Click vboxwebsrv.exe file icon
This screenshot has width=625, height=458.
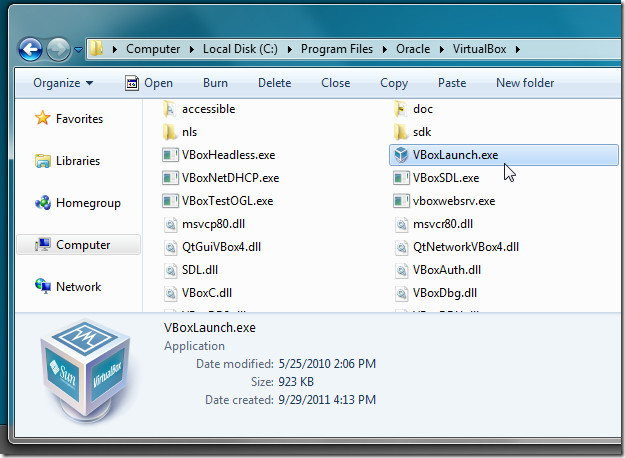click(401, 201)
